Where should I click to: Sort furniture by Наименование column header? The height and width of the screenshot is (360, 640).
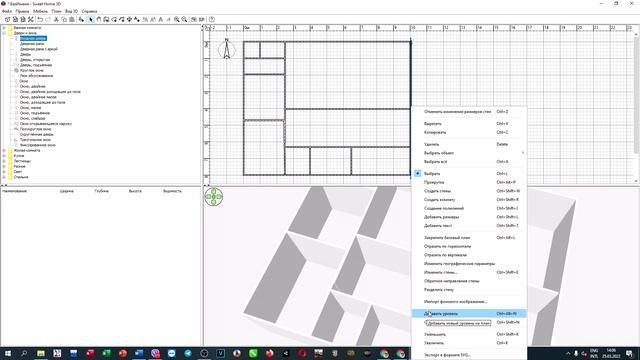point(15,191)
